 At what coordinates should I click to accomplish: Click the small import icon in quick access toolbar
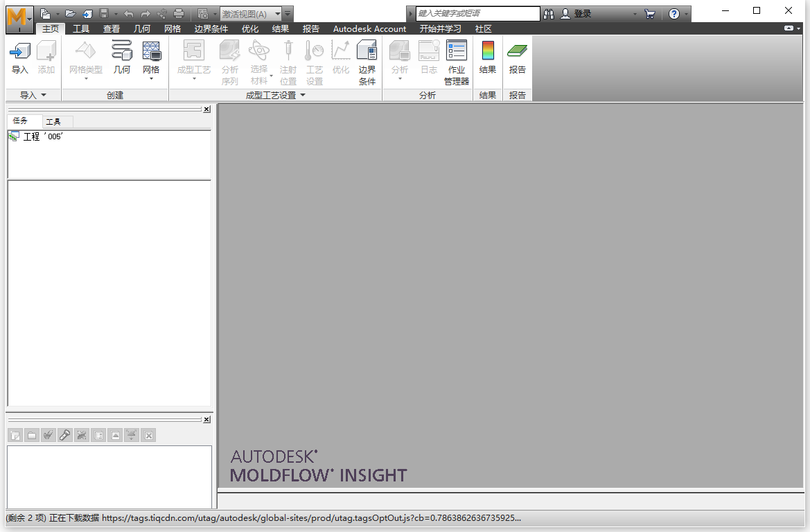(87, 14)
